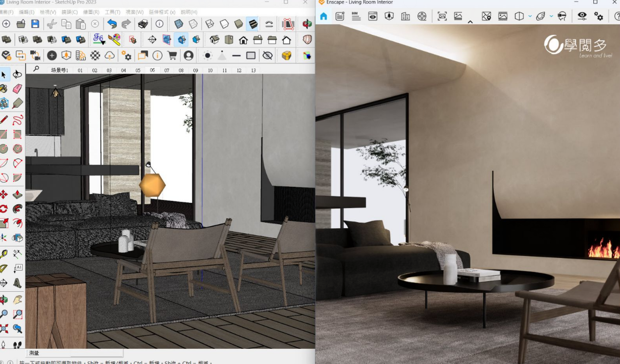The width and height of the screenshot is (620, 364).
Task: Select the Eraser tool
Action: [x=17, y=89]
